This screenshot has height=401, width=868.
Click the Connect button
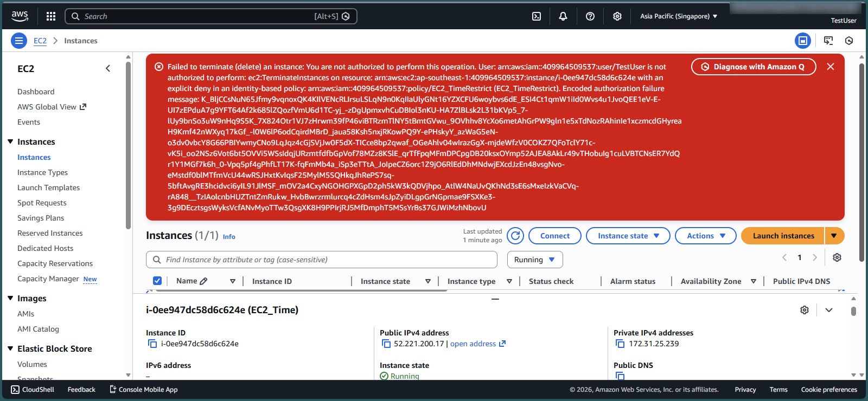click(x=555, y=236)
